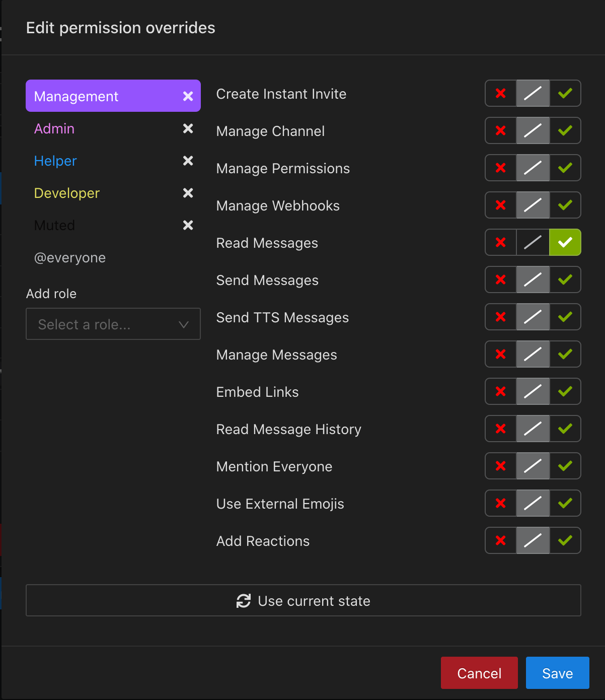Viewport: 605px width, 700px height.
Task: Deny Send Messages permission
Action: 501,279
